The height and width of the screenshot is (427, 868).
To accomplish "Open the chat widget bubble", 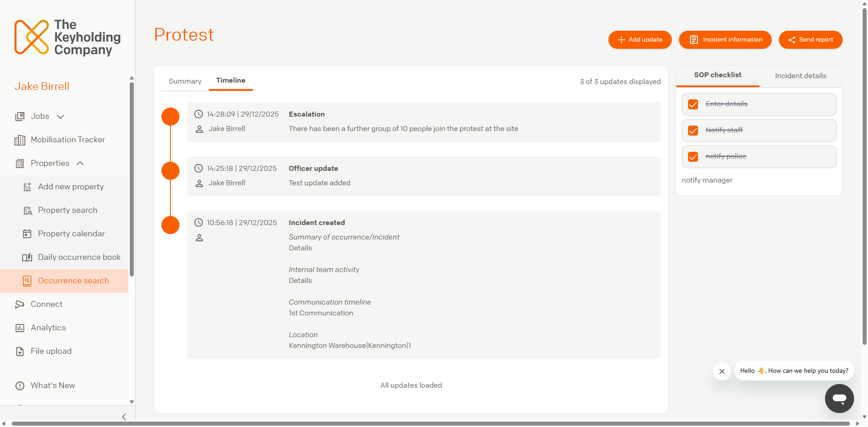I will click(839, 399).
